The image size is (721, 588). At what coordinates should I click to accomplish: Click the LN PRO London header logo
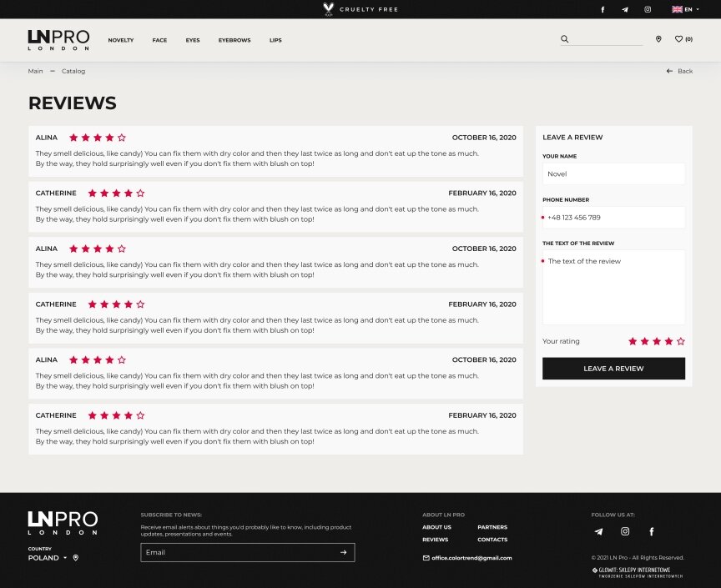pos(58,40)
